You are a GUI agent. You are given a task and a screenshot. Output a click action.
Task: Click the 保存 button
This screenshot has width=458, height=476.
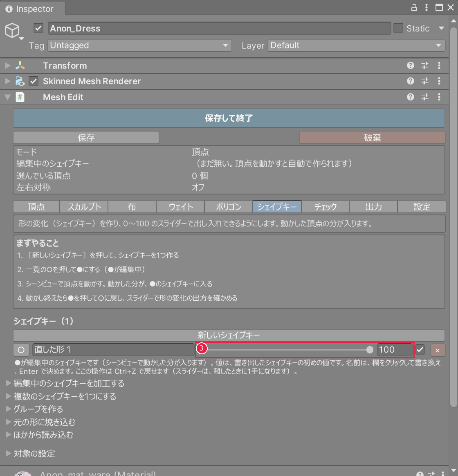click(x=86, y=138)
